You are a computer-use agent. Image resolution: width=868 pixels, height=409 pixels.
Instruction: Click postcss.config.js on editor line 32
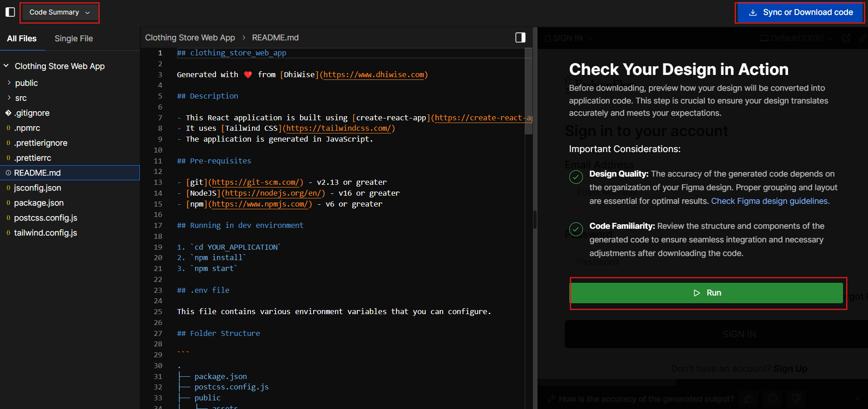click(232, 387)
